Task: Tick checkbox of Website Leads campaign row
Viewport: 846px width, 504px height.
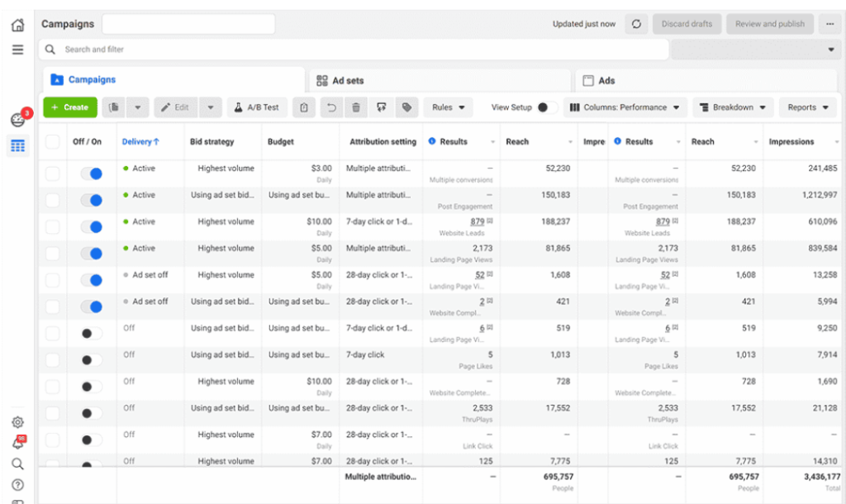Action: [52, 226]
